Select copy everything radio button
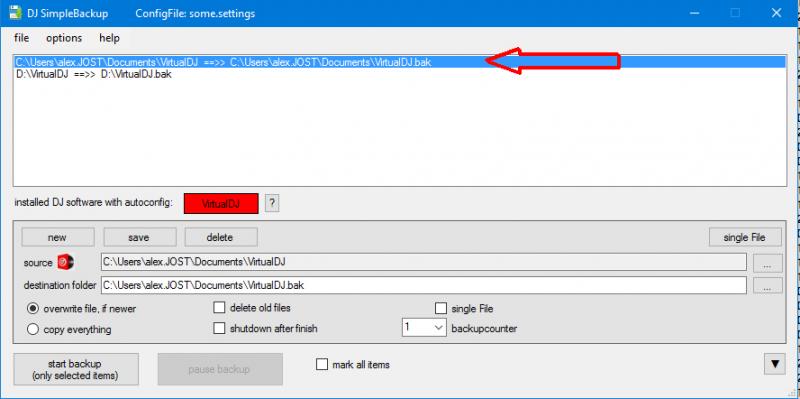Viewport: 800px width, 399px height. click(x=33, y=329)
